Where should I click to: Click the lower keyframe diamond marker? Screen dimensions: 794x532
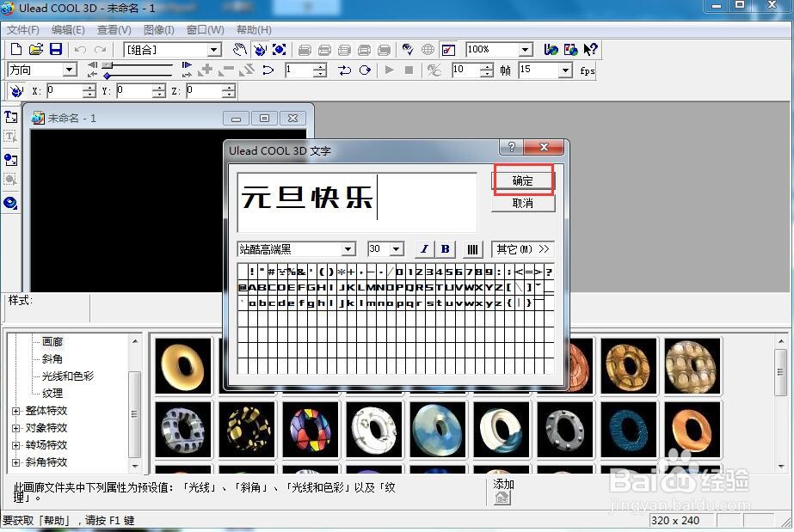pos(107,76)
